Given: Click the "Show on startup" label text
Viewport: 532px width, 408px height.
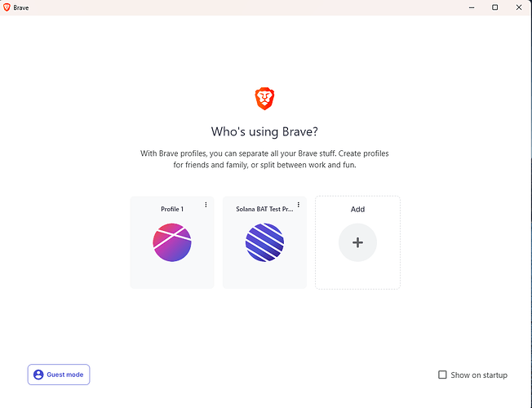Looking at the screenshot, I should point(479,375).
